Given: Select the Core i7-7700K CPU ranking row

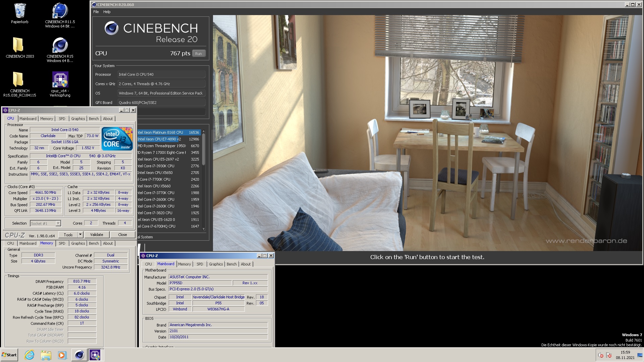Looking at the screenshot, I should [169, 179].
